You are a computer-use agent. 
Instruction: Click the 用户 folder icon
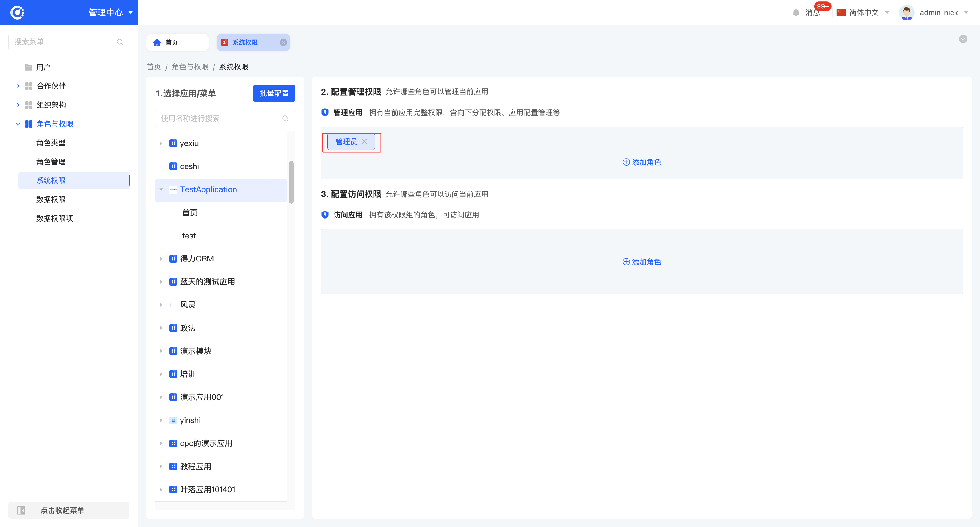[x=28, y=67]
